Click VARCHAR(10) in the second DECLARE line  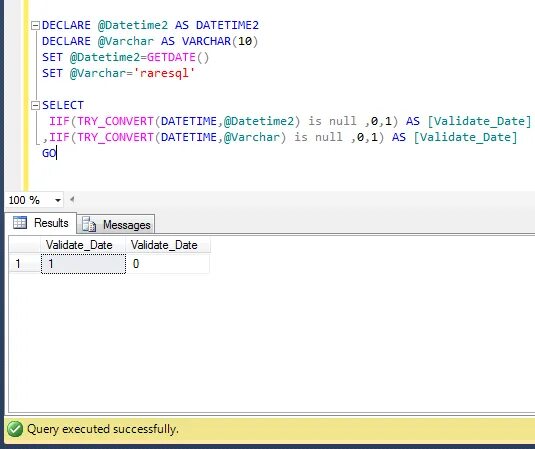(x=220, y=41)
